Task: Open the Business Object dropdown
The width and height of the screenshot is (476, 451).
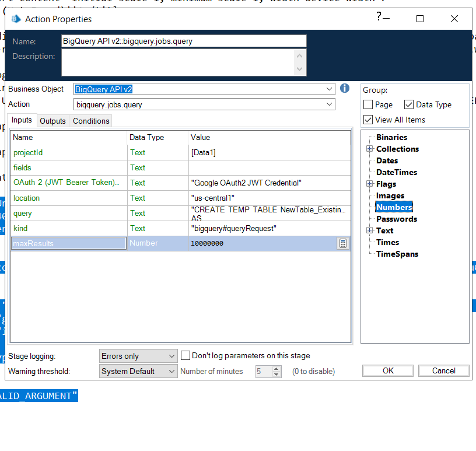Action: pos(330,89)
